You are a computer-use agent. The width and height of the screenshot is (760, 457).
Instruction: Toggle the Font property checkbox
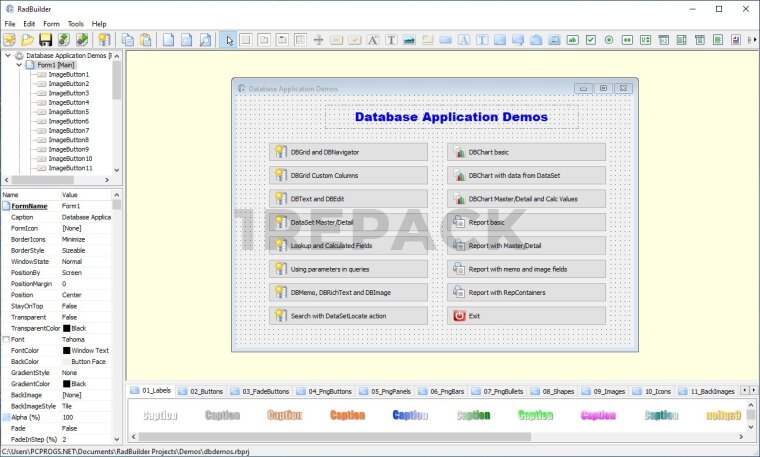(x=6, y=340)
